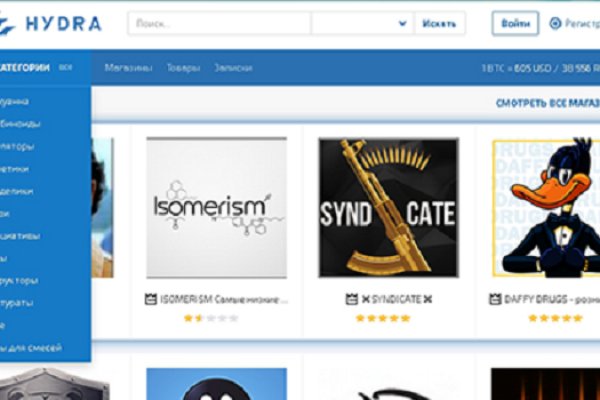Viewport: 600px width, 400px height.
Task: Click the shop icon beside ISOMERISM title
Action: pyautogui.click(x=151, y=299)
